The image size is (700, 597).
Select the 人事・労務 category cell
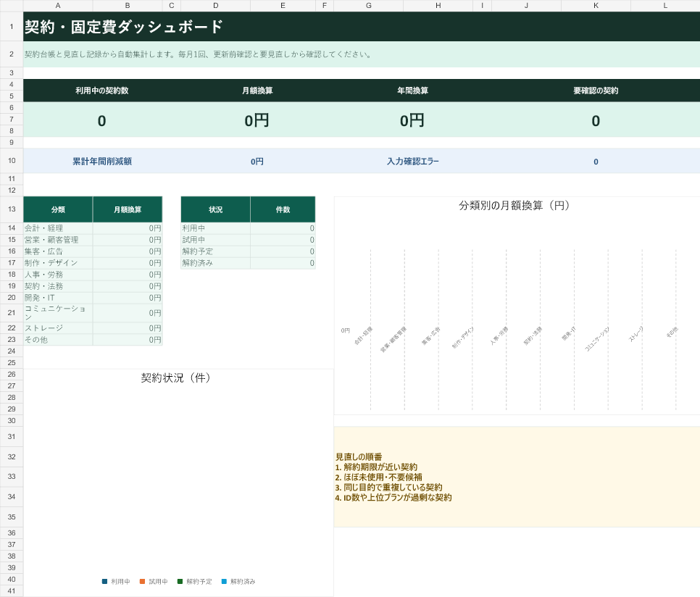58,275
